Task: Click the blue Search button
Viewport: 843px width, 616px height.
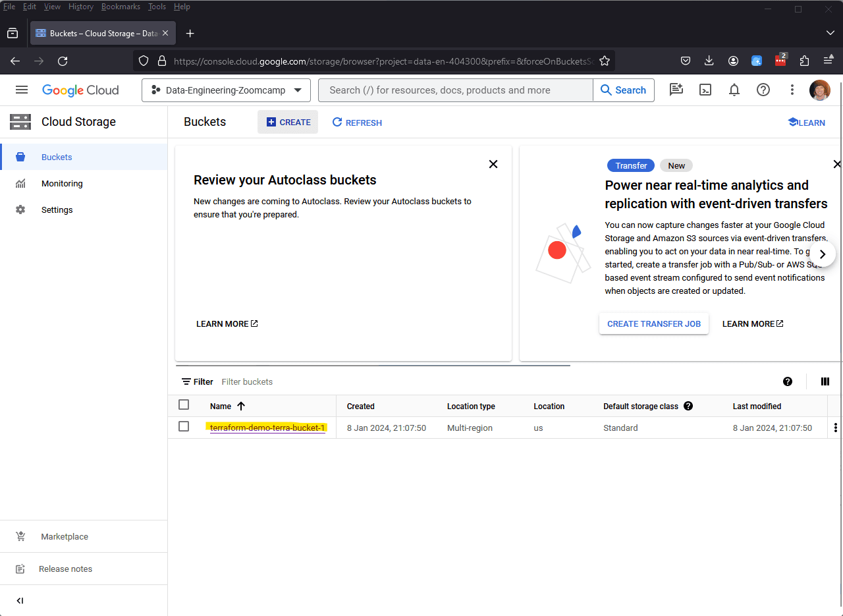Action: coord(624,90)
